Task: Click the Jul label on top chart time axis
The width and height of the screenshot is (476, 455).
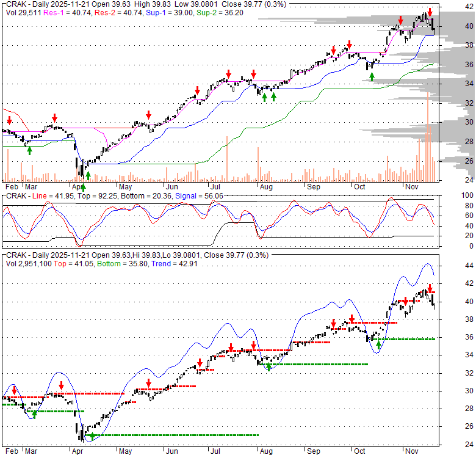Action: 215,187
